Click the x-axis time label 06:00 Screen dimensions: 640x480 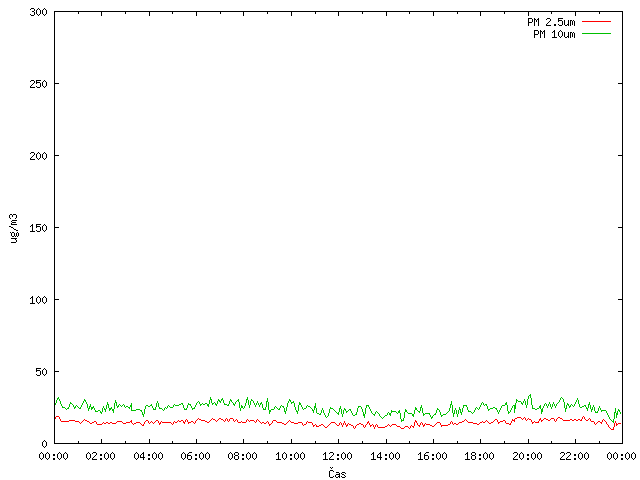[196, 456]
